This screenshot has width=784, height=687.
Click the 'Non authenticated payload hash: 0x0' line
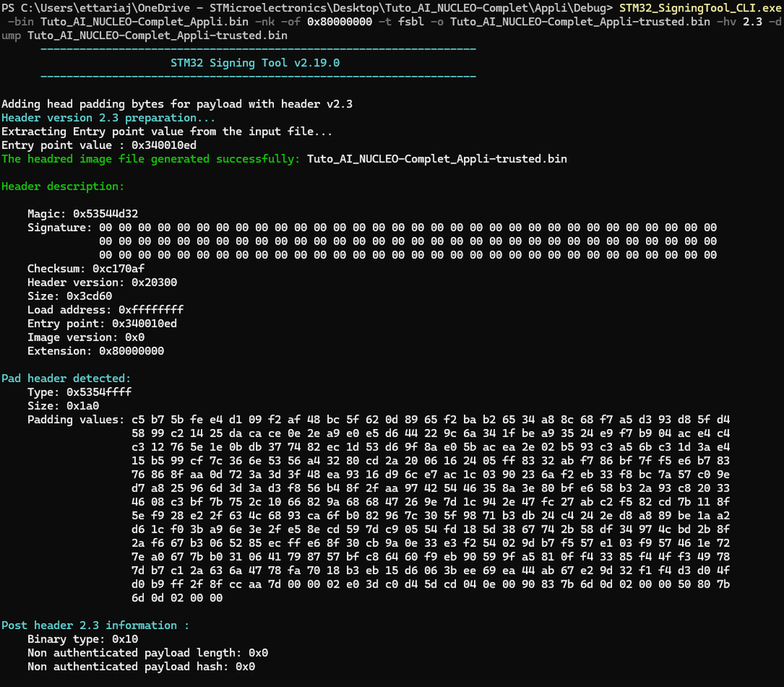pos(141,667)
